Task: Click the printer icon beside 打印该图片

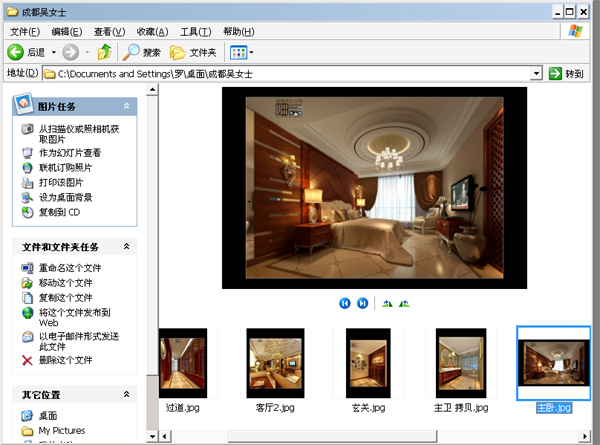Action: 27,183
